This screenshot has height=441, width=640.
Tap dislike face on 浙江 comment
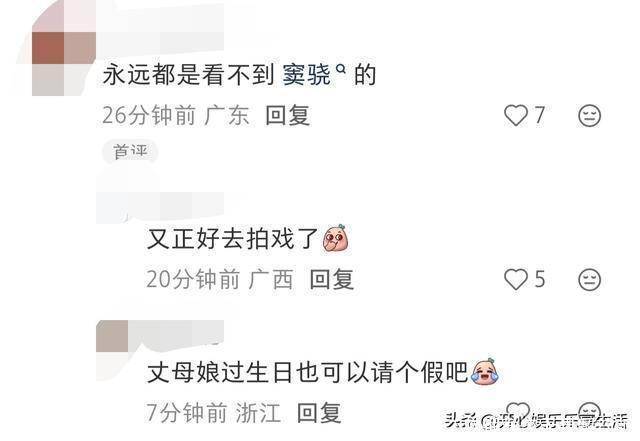(590, 411)
